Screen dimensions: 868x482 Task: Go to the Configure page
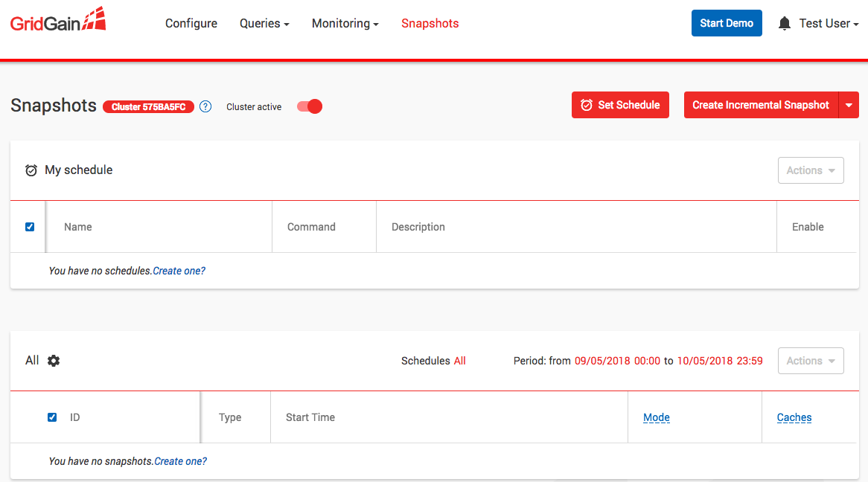[x=191, y=24]
